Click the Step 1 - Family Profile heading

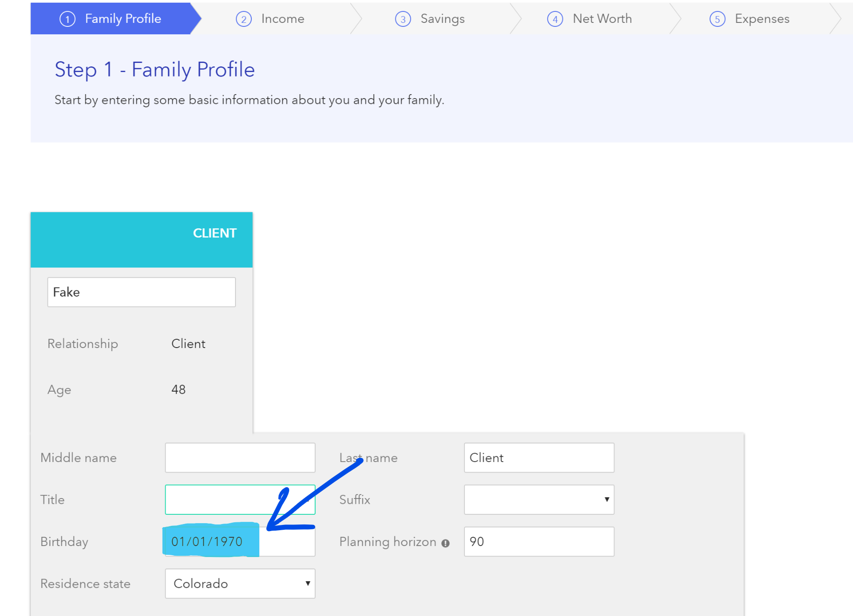tap(154, 70)
